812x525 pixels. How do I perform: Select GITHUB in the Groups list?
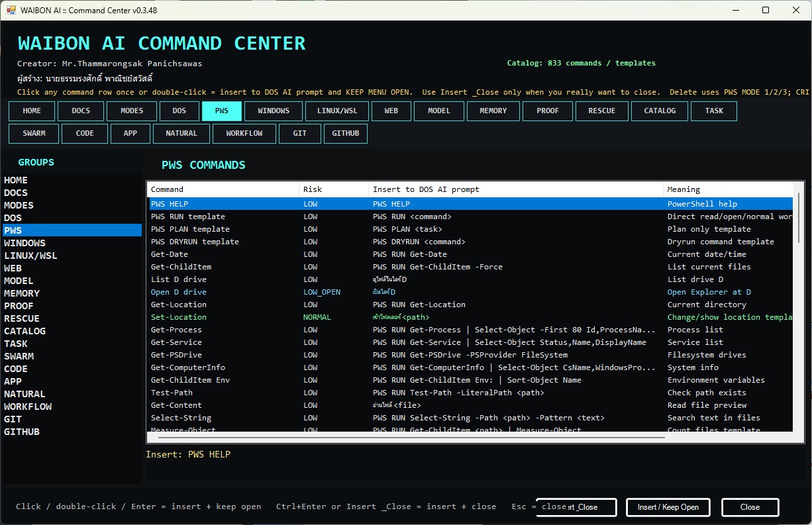pyautogui.click(x=71, y=432)
